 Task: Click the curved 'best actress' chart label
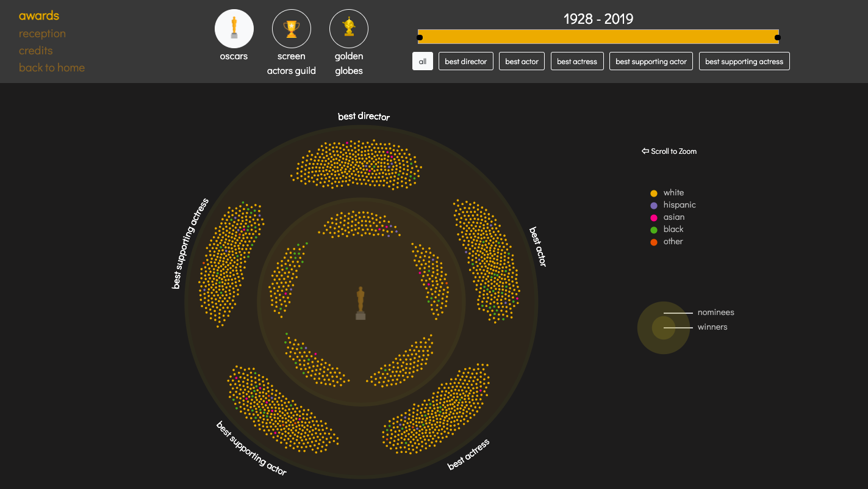[468, 455]
